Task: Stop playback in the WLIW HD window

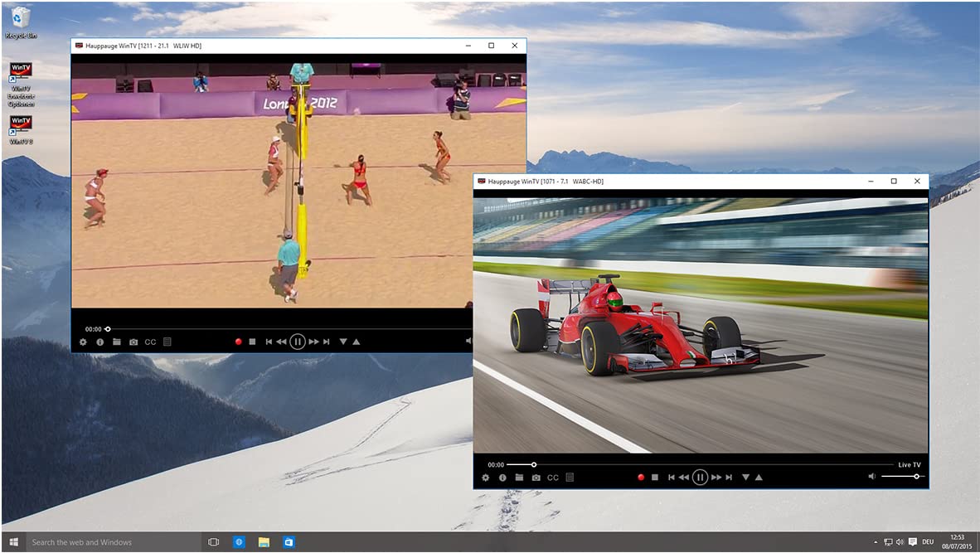Action: (252, 342)
